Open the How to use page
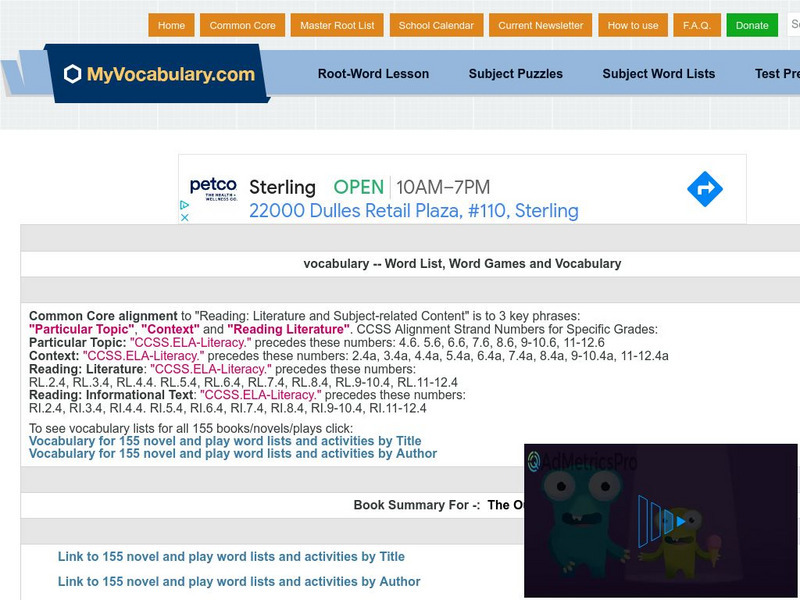Screen dimensions: 800x600 point(633,25)
